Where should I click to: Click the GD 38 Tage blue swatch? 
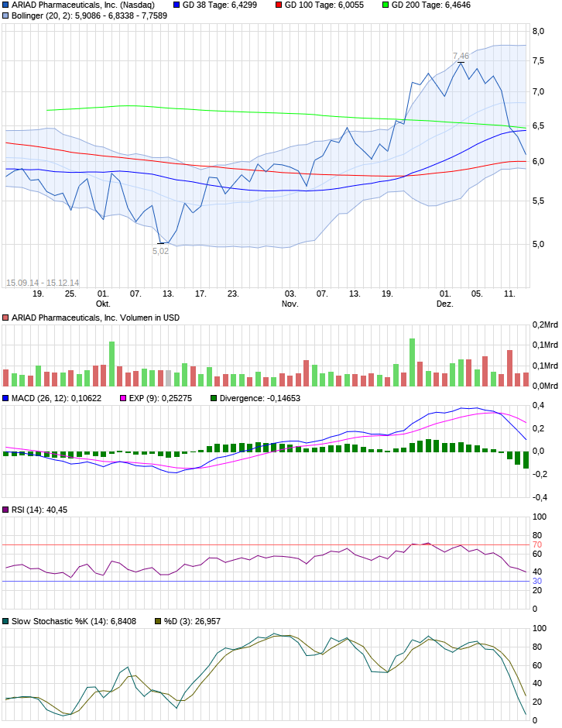[x=176, y=5]
